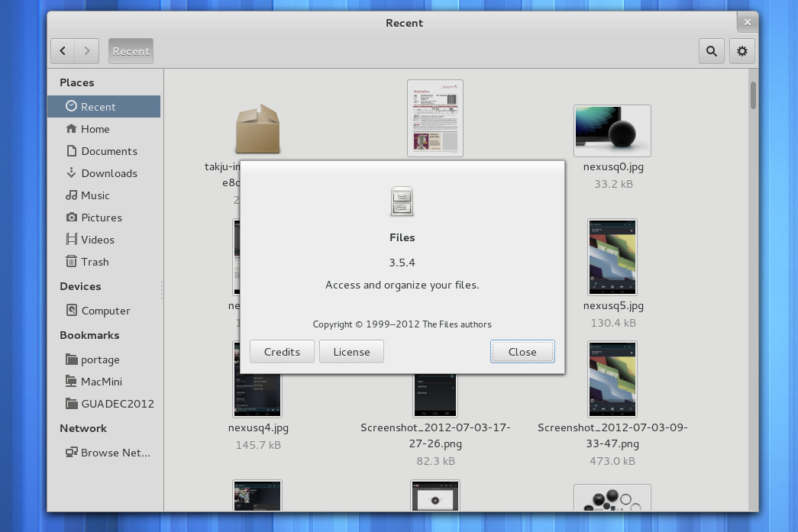Select the Recent clock icon in sidebar

[71, 106]
